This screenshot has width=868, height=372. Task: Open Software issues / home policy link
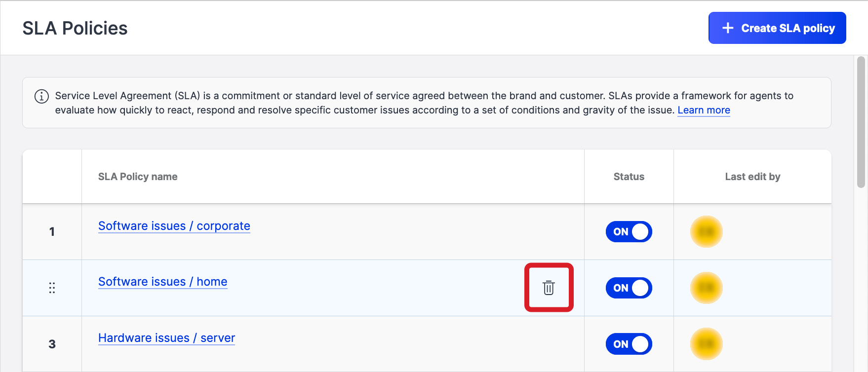click(162, 282)
